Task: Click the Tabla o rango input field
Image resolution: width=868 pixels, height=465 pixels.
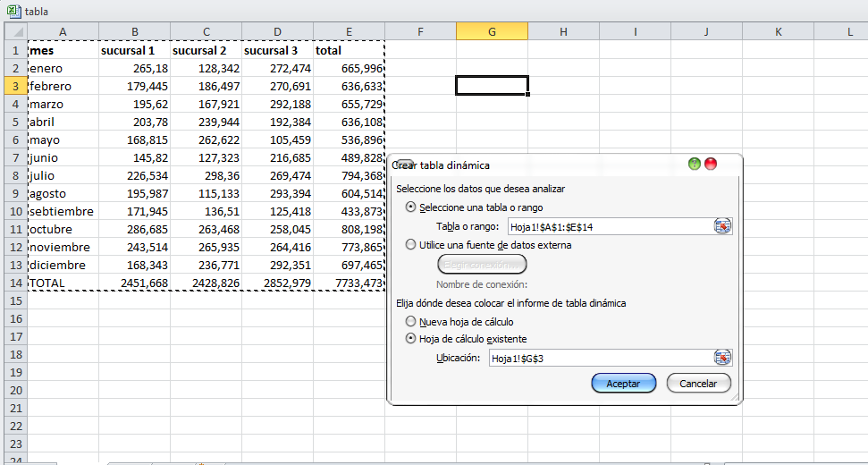Action: [x=611, y=226]
